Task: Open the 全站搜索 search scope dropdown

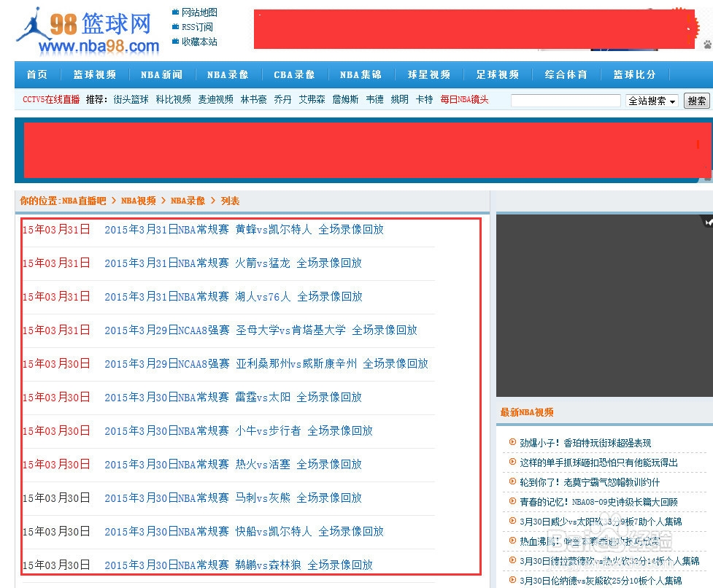Action: (x=652, y=101)
